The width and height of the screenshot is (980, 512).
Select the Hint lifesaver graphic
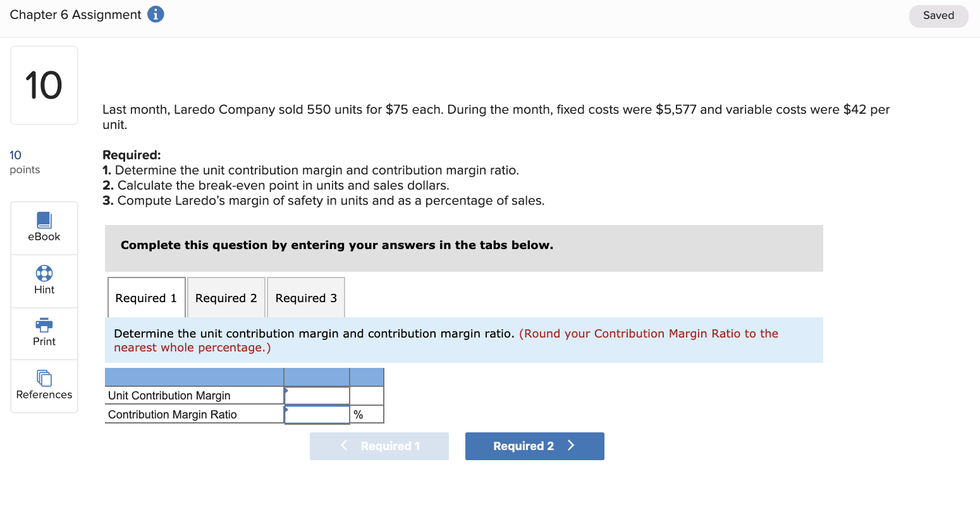point(44,273)
